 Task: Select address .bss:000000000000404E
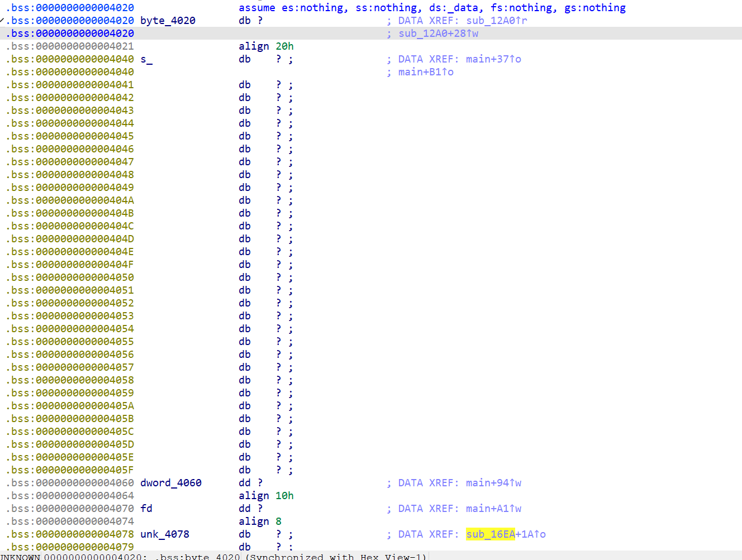pyautogui.click(x=70, y=252)
